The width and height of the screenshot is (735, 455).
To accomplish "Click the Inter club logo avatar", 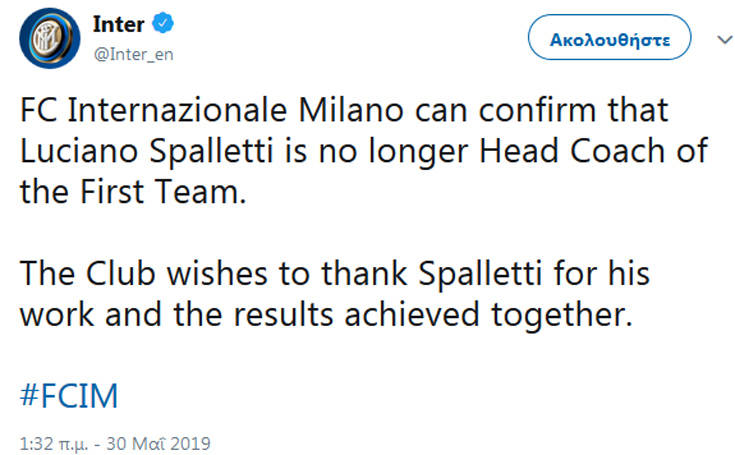I will [49, 38].
